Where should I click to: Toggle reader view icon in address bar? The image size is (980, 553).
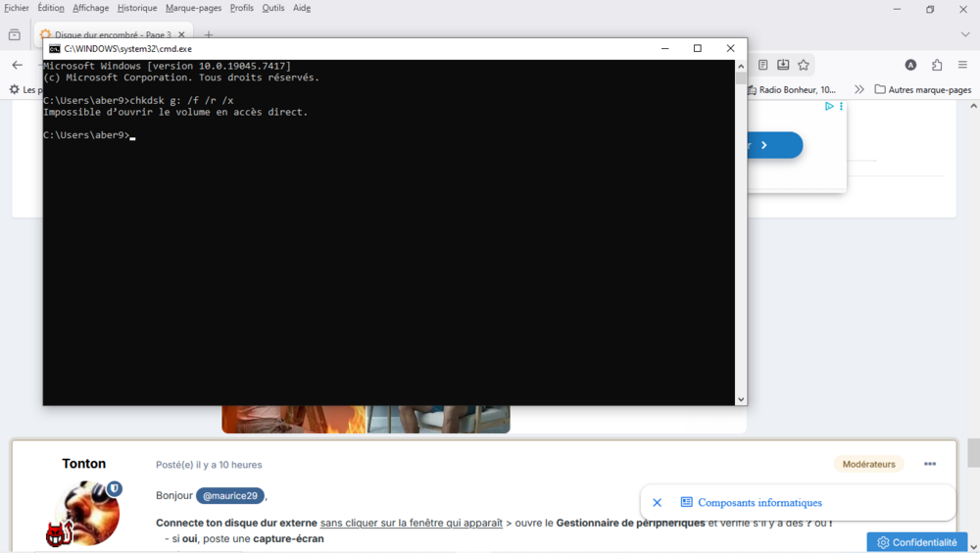click(x=763, y=65)
